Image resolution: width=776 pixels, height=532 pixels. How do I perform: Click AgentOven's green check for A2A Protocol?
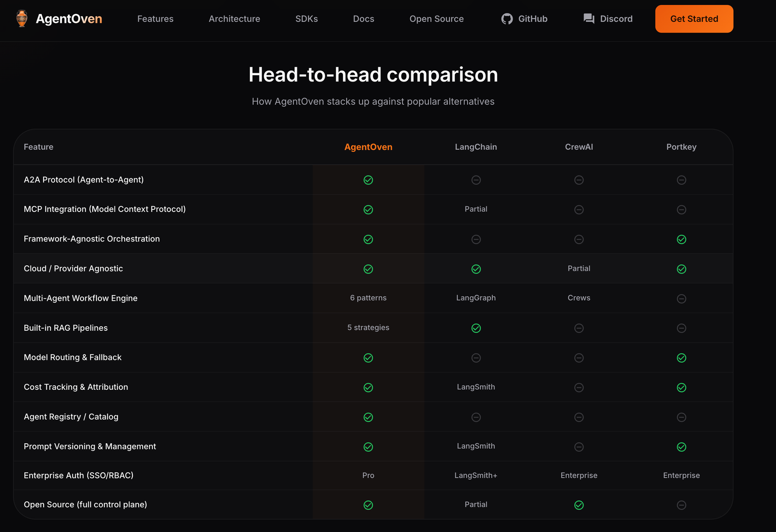(x=368, y=180)
